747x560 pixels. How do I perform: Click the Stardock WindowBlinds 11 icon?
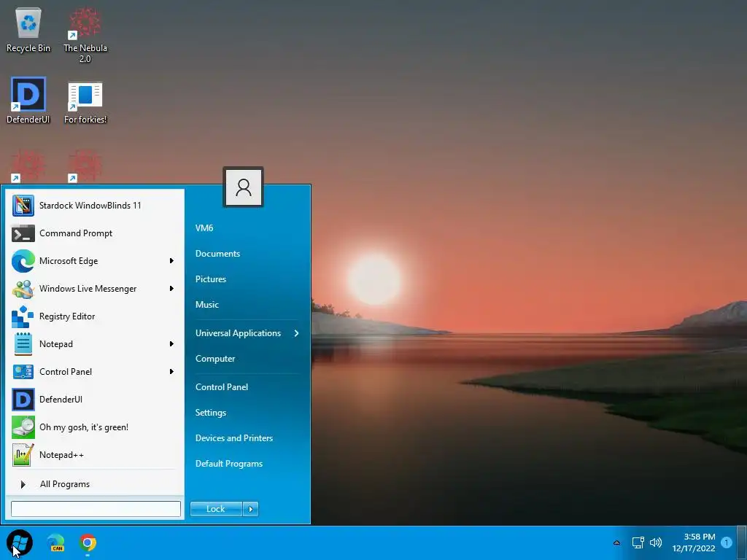(x=23, y=206)
